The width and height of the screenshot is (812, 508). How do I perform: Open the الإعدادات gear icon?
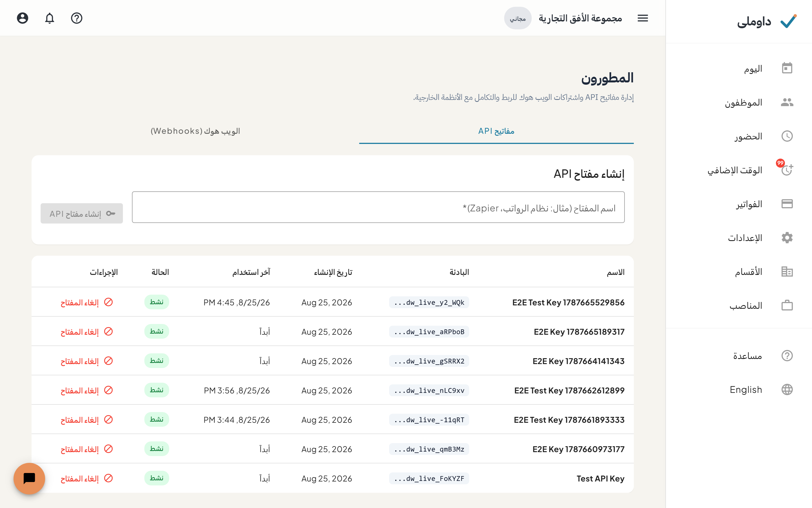click(x=787, y=238)
